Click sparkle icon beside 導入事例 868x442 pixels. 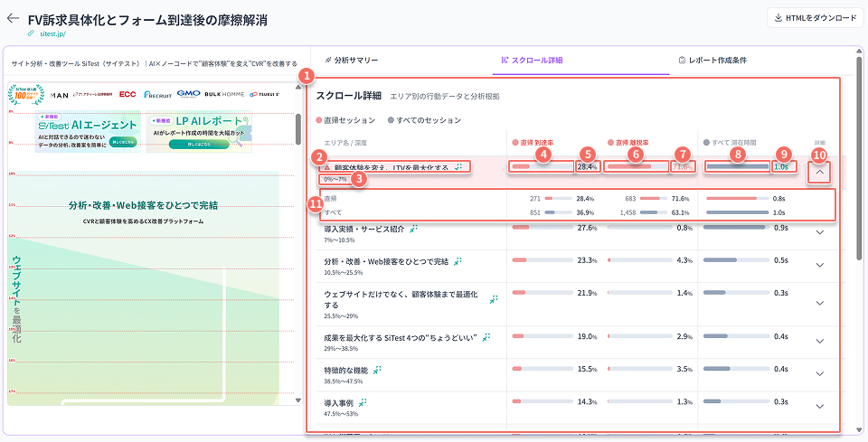point(363,402)
